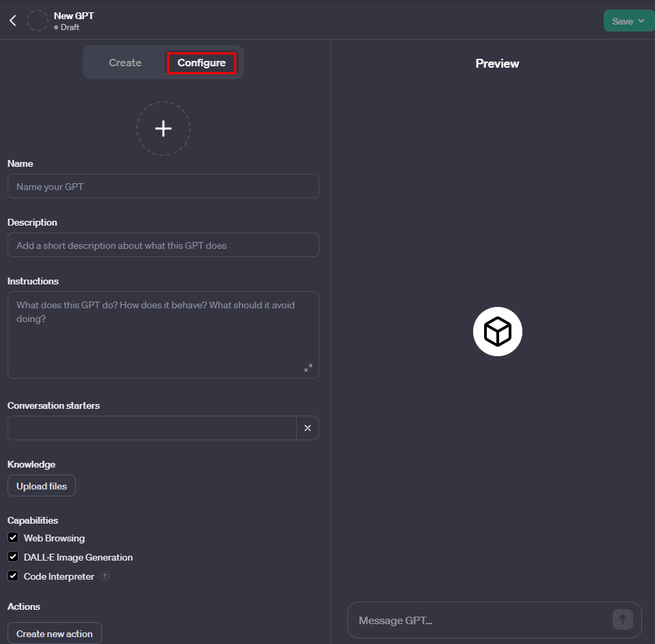Click the Draft status label
The width and height of the screenshot is (655, 644).
point(70,27)
